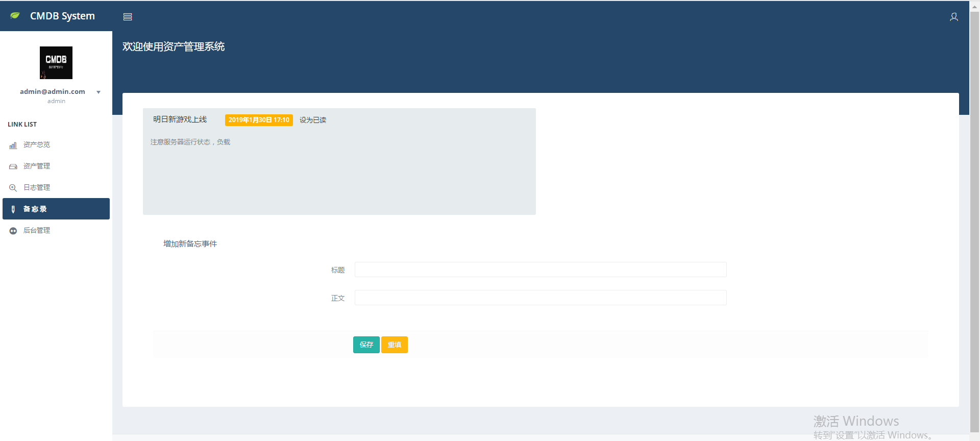980x441 pixels.
Task: Click the admin@admin.com username text
Action: click(53, 92)
